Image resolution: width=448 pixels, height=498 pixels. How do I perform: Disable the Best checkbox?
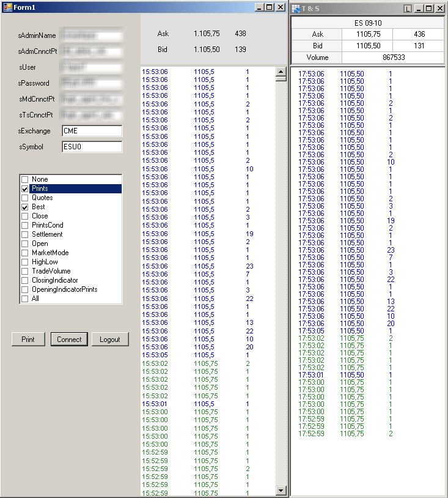(25, 207)
